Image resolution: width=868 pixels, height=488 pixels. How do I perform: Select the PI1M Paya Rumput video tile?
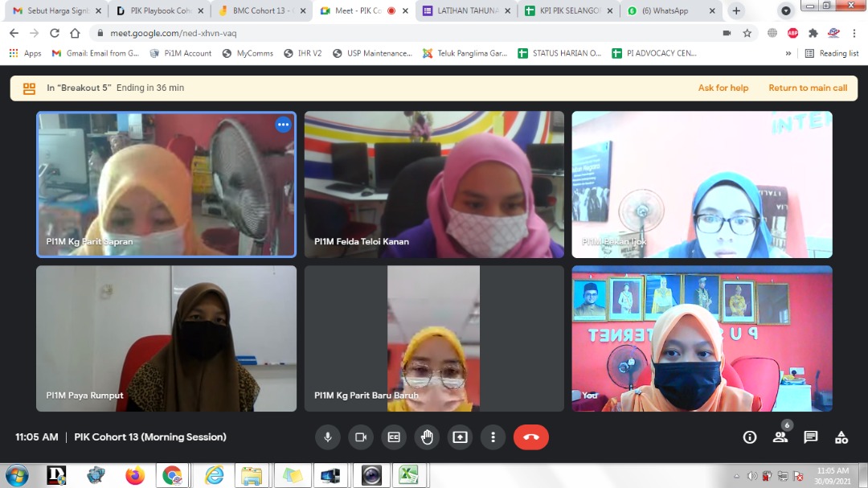(x=166, y=338)
